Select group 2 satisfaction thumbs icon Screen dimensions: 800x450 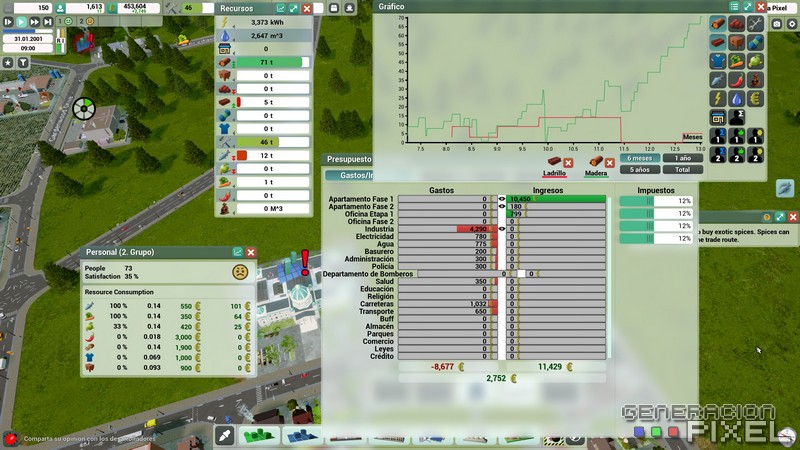737,155
